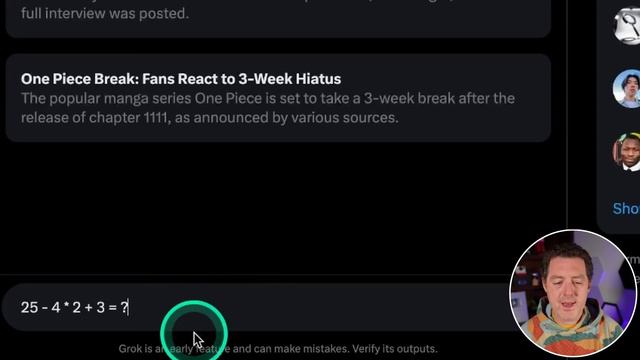Click the circular webcam overlay of presenter
Viewport: 640px width, 360px height.
click(573, 293)
